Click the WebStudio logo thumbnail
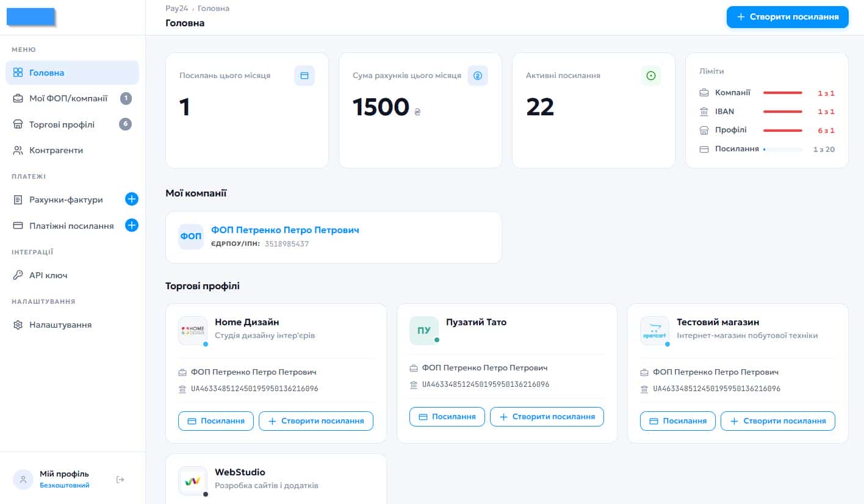 [x=193, y=481]
